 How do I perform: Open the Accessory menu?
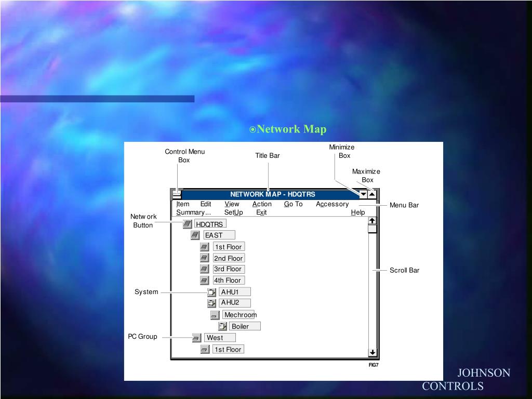[331, 204]
